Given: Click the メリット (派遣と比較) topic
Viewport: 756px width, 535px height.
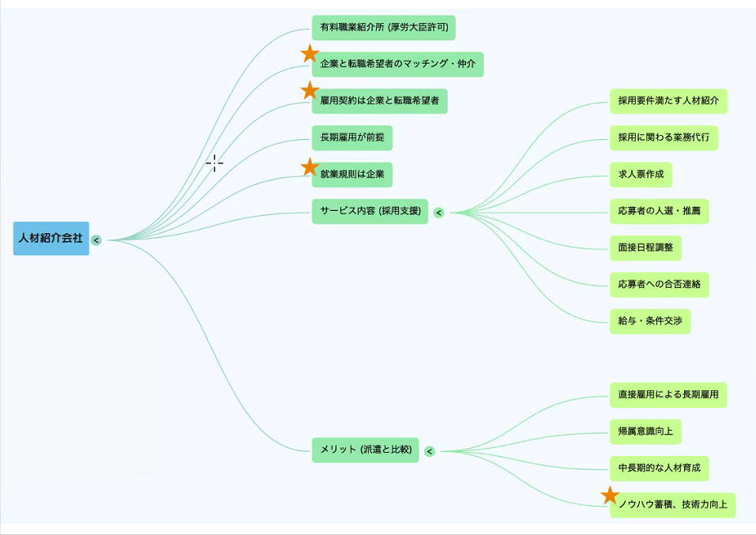Looking at the screenshot, I should [x=365, y=450].
